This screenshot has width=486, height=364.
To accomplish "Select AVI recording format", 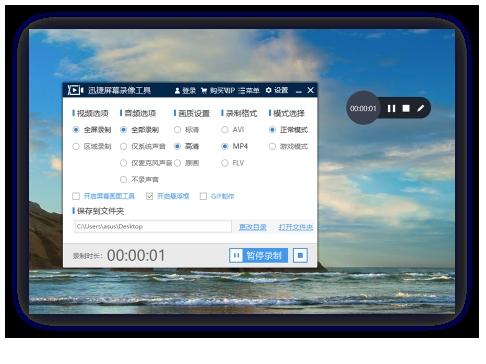I will click(233, 130).
